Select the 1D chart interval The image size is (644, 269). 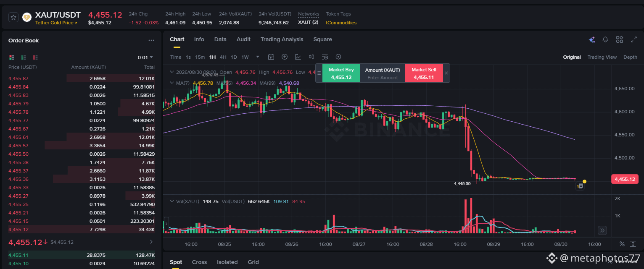[x=234, y=57]
